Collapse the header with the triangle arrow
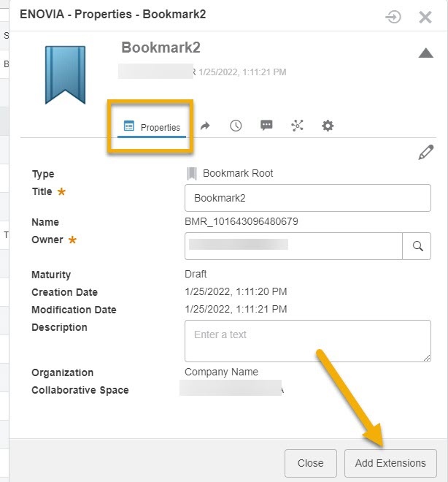 [425, 53]
